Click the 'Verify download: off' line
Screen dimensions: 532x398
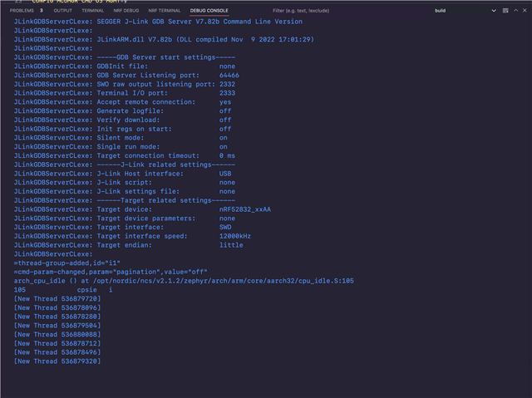coord(122,120)
